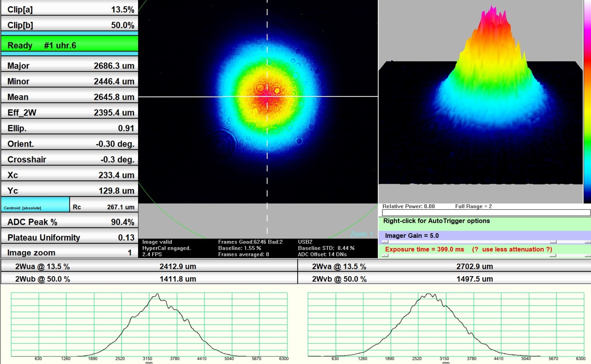
Task: Click the ADC Peak % readout
Action: 69,222
